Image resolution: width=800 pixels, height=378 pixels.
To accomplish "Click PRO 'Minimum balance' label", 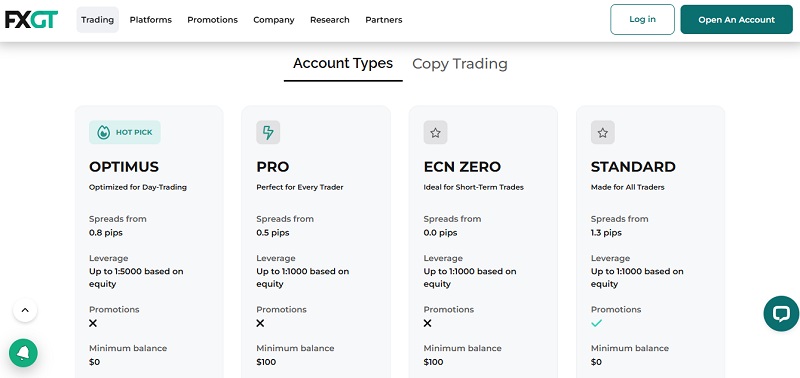I will click(x=295, y=348).
